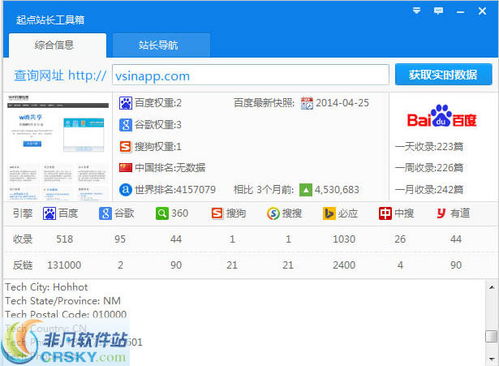
Task: Click the 搜搜 engine icon
Action: (x=273, y=213)
